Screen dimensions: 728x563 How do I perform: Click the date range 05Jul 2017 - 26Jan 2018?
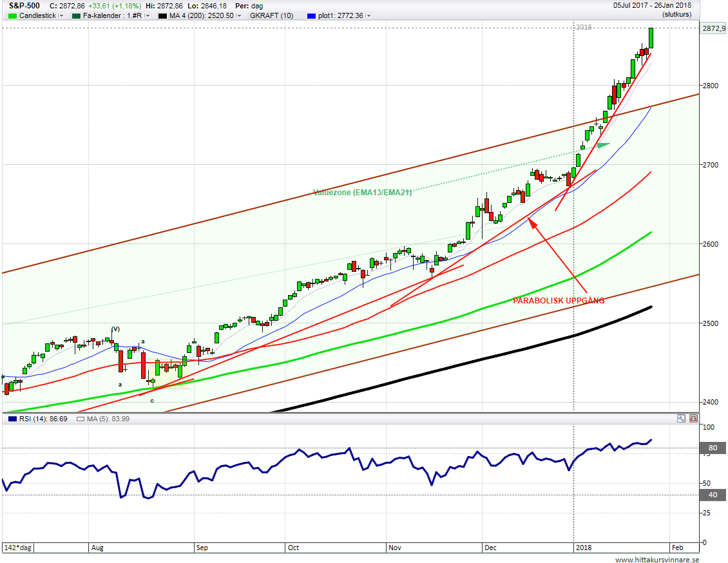coord(653,6)
